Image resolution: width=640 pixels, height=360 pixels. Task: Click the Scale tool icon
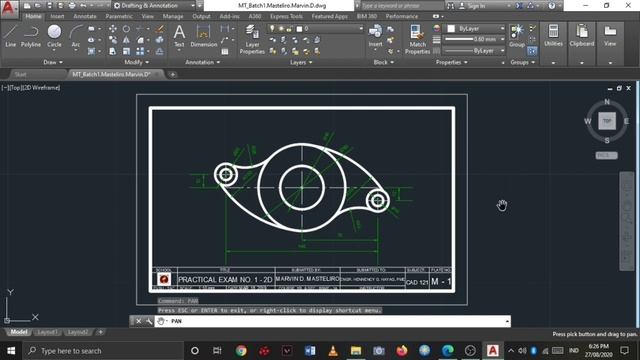coord(126,51)
